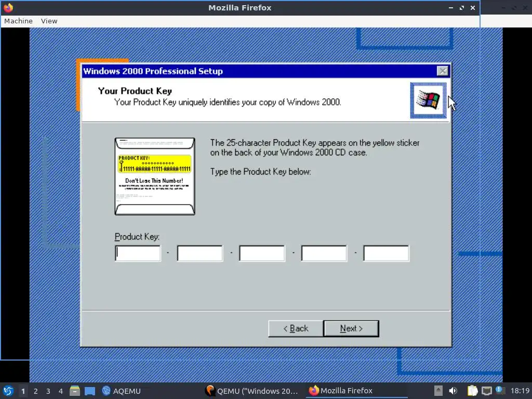
Task: Click the first Product Key field
Action: (138, 254)
